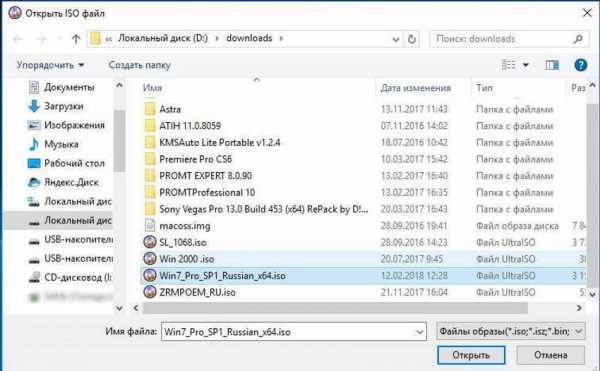Close the Открыть ISO файл dialog

587,13
